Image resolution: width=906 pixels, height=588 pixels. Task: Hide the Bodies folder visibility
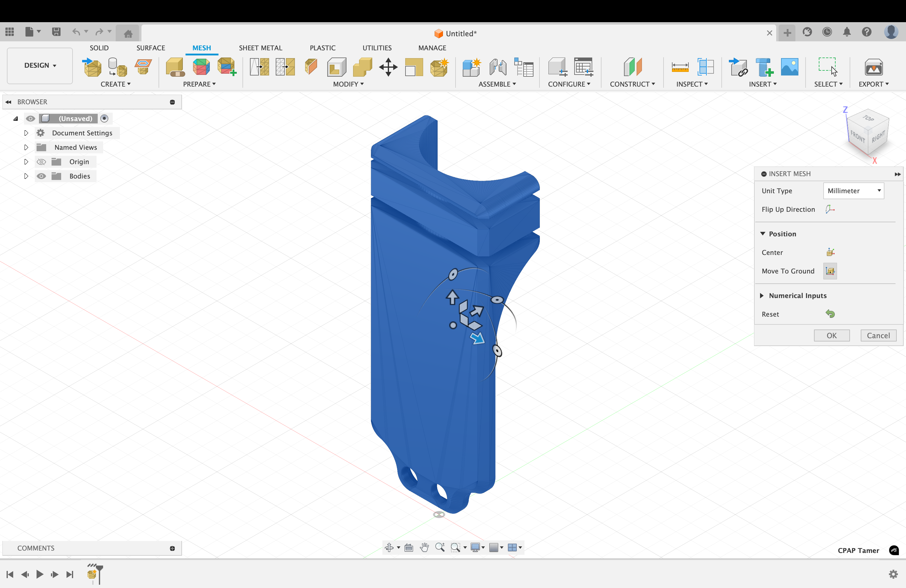pos(41,176)
